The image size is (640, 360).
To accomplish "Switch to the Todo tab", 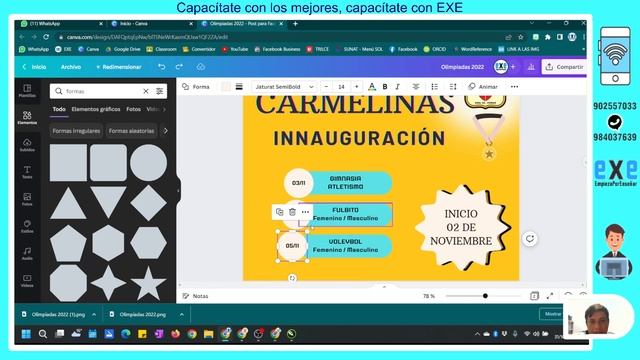I will click(59, 109).
